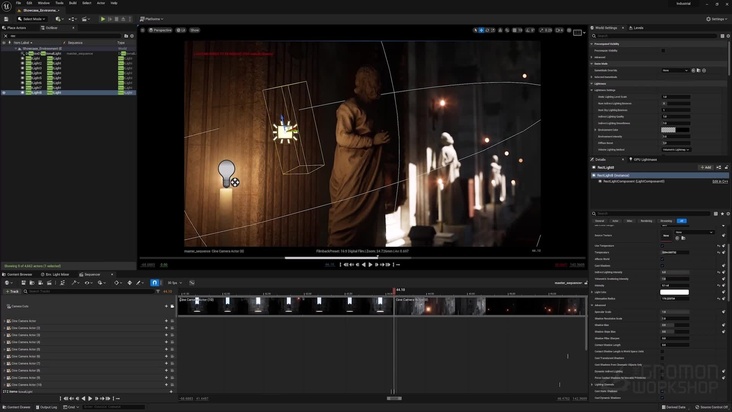Expand the Environment Color property
732x412 pixels.
[595, 130]
